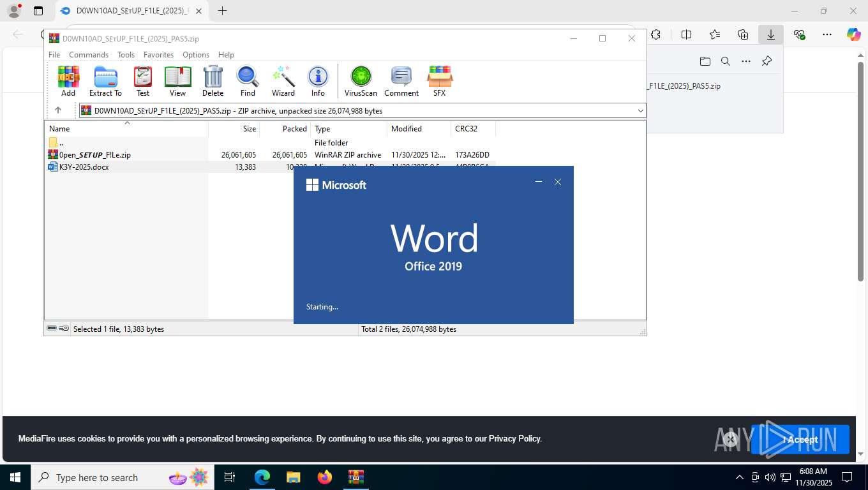Sort by CRC32 column header
The width and height of the screenshot is (868, 490).
pos(473,128)
